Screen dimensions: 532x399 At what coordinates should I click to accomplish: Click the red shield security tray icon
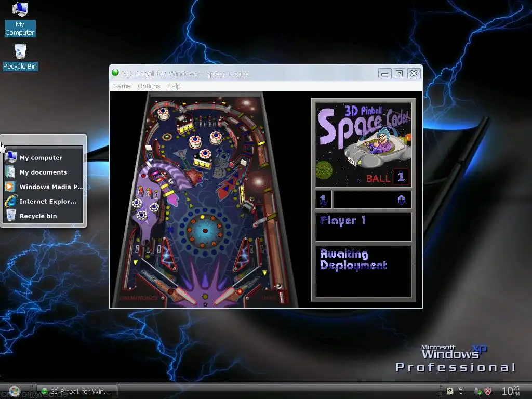click(488, 391)
